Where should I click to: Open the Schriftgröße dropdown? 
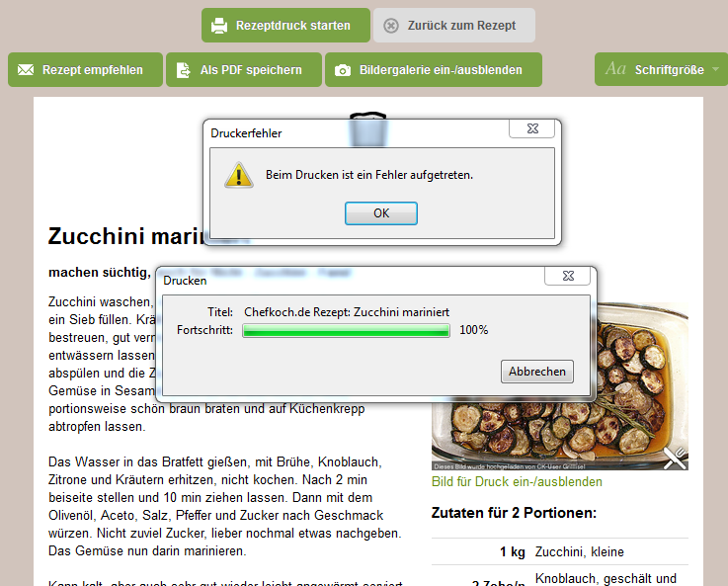(661, 69)
